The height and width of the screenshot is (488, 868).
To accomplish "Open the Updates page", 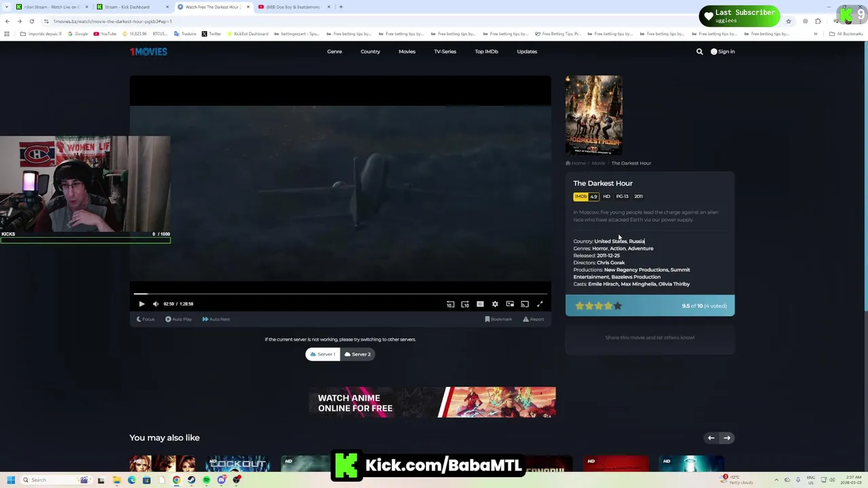I will [527, 52].
